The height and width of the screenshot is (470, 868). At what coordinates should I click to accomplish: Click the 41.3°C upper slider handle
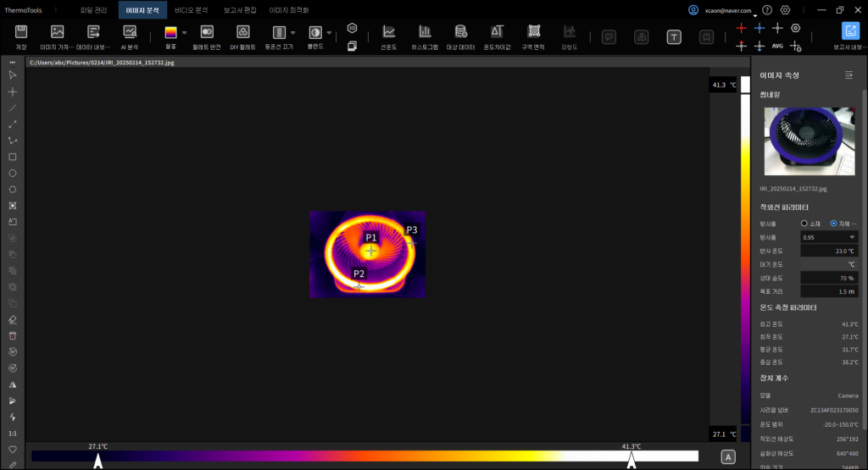[x=631, y=460]
